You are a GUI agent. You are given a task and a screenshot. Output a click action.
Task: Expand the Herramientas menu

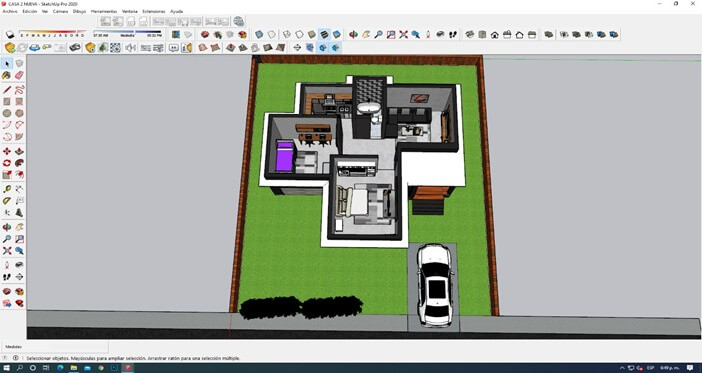point(104,11)
